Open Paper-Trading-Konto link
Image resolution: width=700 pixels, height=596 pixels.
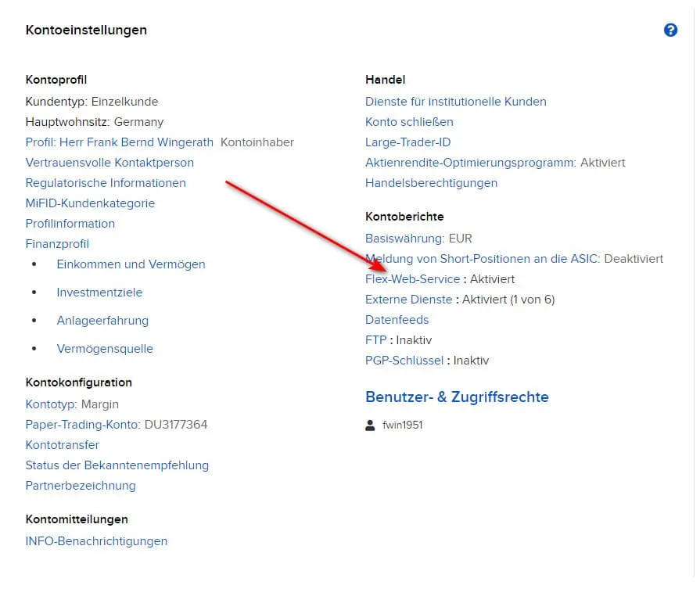click(83, 425)
